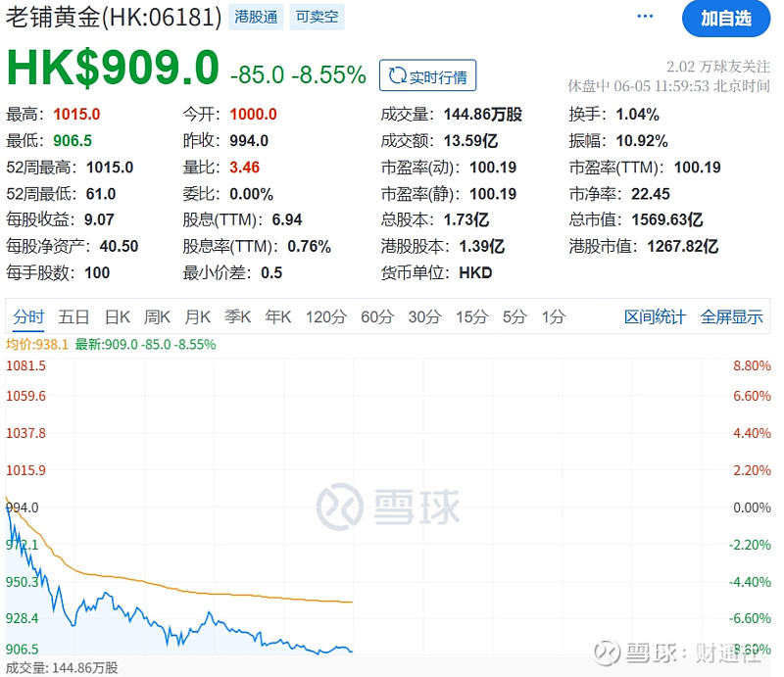Click the 股息率(TTM) value 0.76%
Viewport: 784px width, 677px height.
(309, 246)
